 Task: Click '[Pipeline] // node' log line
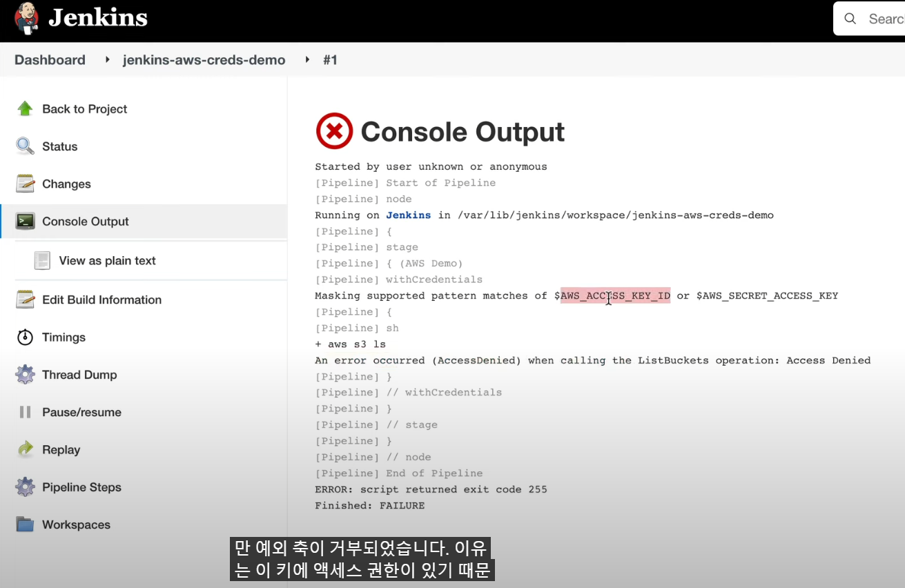[373, 457]
